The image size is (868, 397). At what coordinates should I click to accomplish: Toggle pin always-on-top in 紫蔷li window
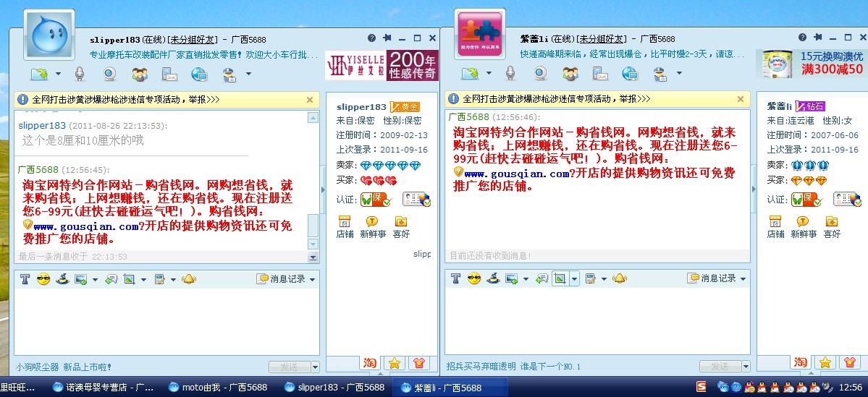817,38
